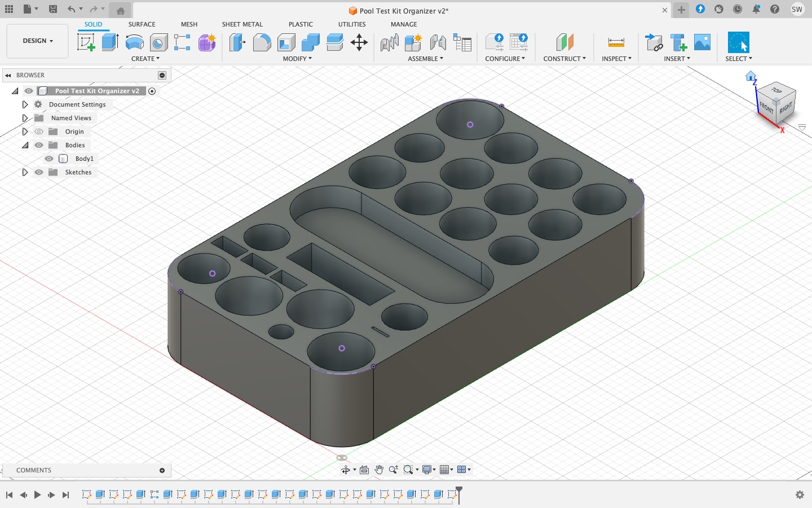This screenshot has height=508, width=812.
Task: Open the Bill of Materials tool
Action: point(462,42)
